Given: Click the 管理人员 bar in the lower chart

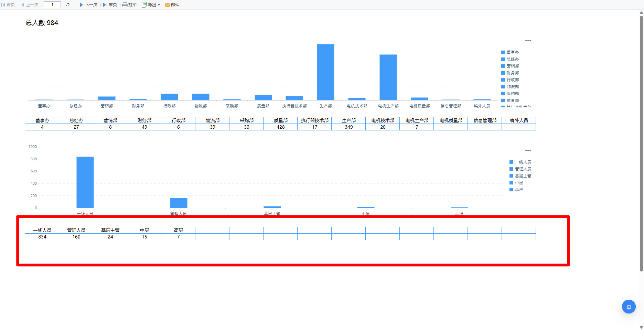Looking at the screenshot, I should coord(179,203).
